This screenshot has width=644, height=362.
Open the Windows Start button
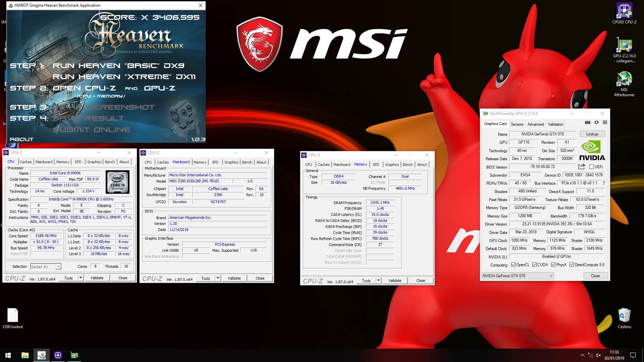[8, 355]
